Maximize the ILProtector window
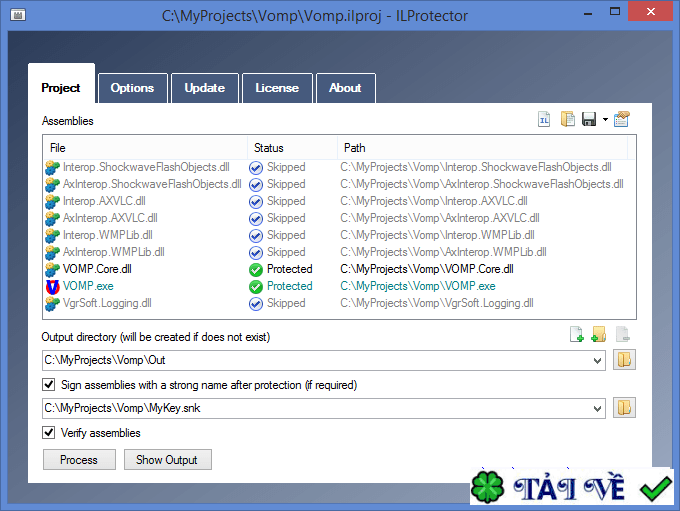Viewport: 680px width, 511px height. [x=615, y=12]
